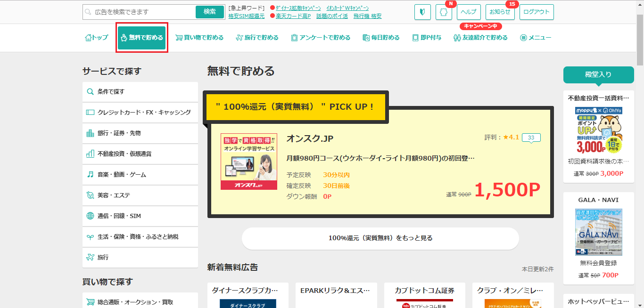Click the cart icon on 総合通販・オークション・買取

[90, 302]
